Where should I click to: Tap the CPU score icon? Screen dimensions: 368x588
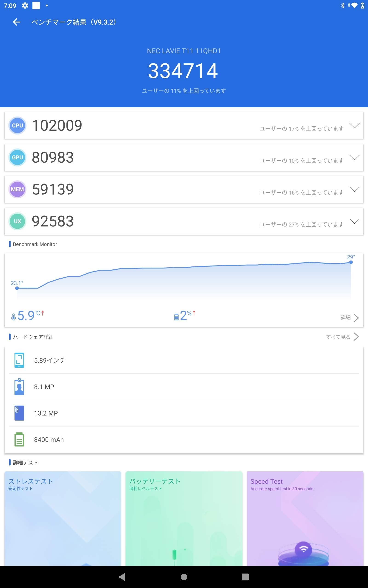pos(17,125)
